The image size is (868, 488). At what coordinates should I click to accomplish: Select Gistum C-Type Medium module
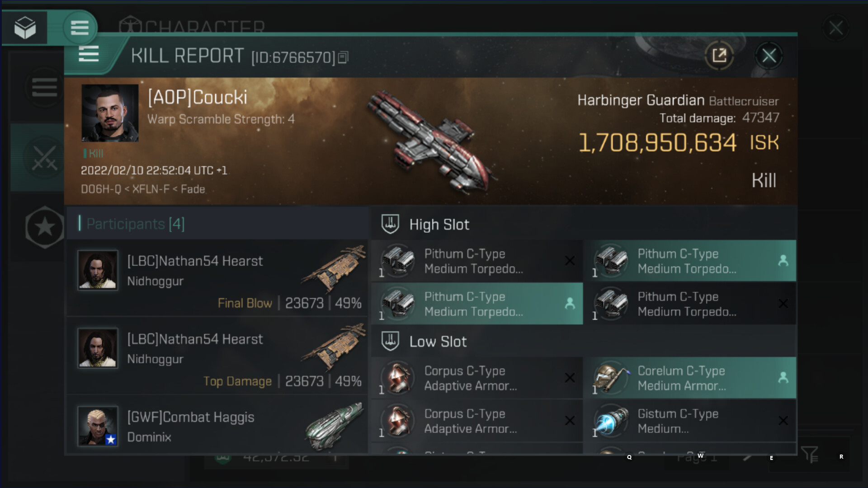click(690, 421)
